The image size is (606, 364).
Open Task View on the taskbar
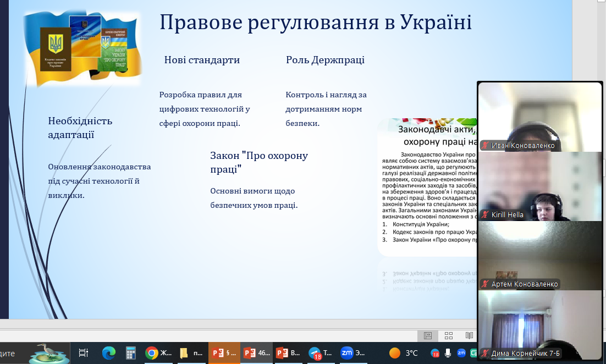[x=84, y=353]
